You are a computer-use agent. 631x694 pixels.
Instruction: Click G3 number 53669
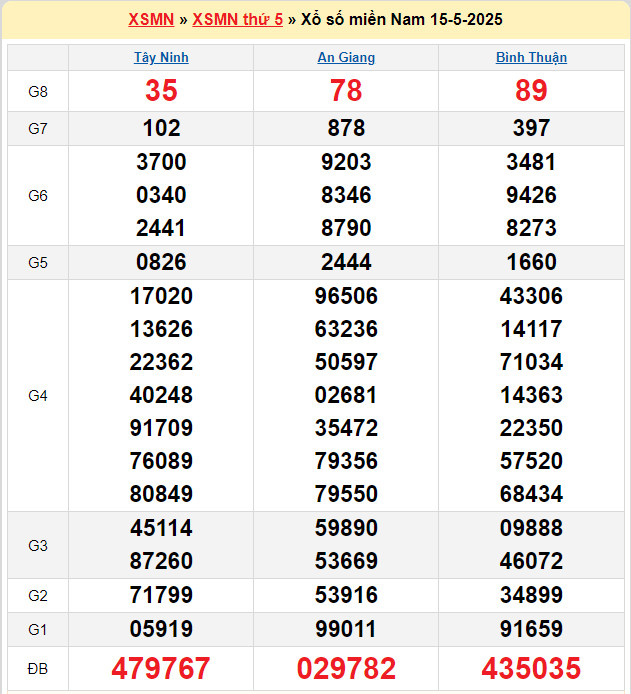[x=346, y=561]
